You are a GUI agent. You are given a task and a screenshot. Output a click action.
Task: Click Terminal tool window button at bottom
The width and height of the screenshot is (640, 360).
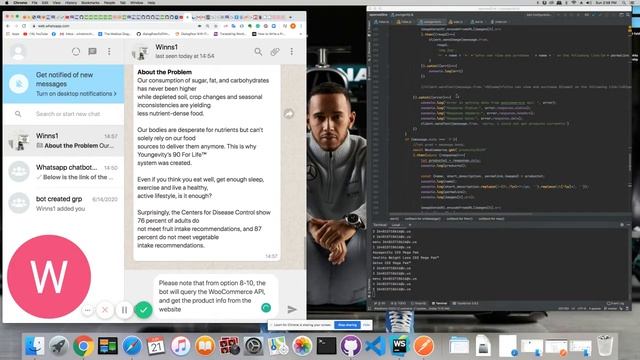click(x=440, y=304)
